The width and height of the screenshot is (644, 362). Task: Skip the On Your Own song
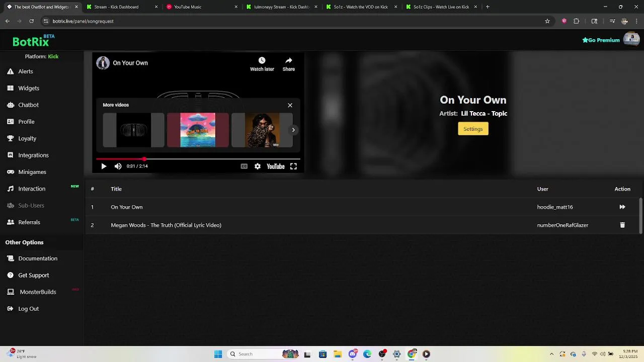click(622, 207)
